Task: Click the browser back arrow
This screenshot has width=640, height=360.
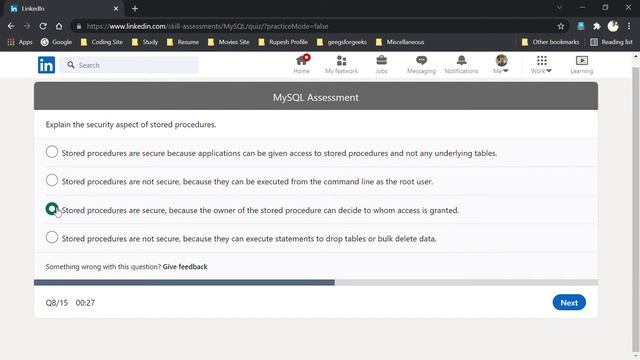Action: coord(11,26)
